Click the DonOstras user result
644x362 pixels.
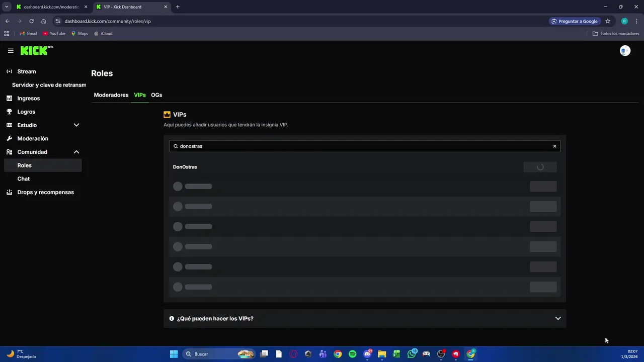[x=185, y=167]
